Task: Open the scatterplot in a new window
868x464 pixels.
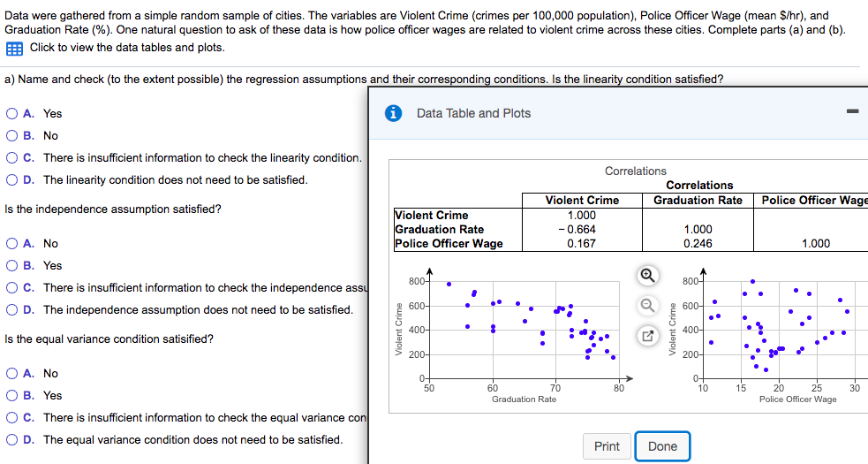Action: tap(647, 335)
